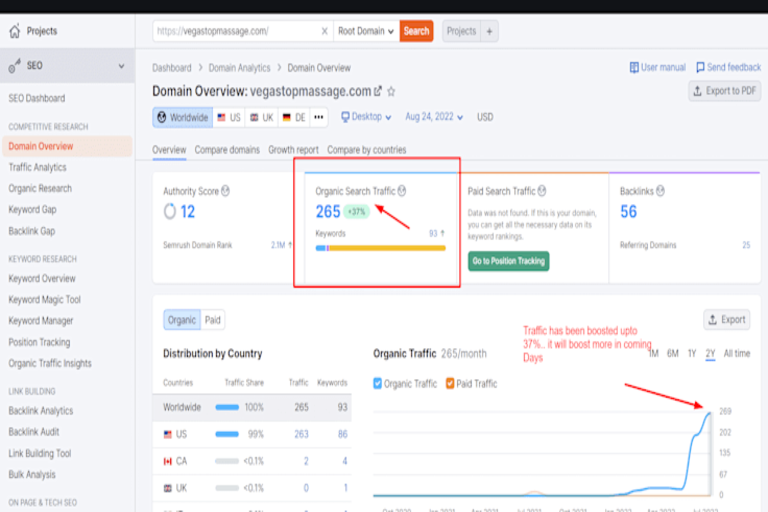Viewport: 768px width, 512px height.
Task: Open US traffic value 263
Action: [301, 434]
